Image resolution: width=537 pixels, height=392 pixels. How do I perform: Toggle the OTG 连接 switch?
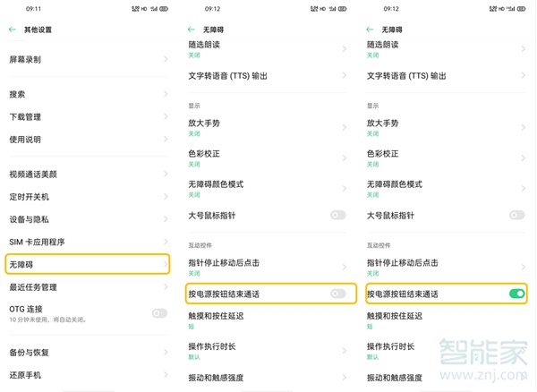159,312
